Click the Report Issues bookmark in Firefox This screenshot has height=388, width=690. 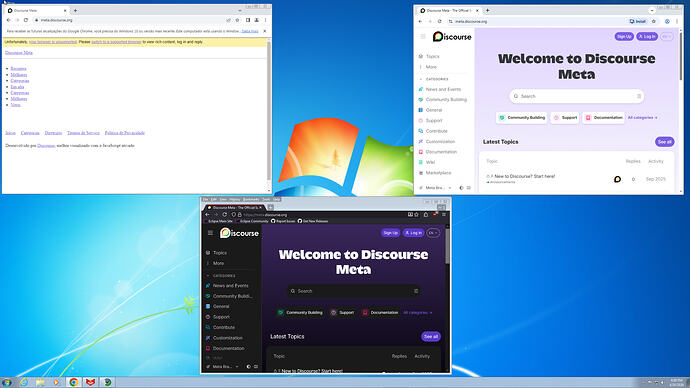[x=283, y=221]
